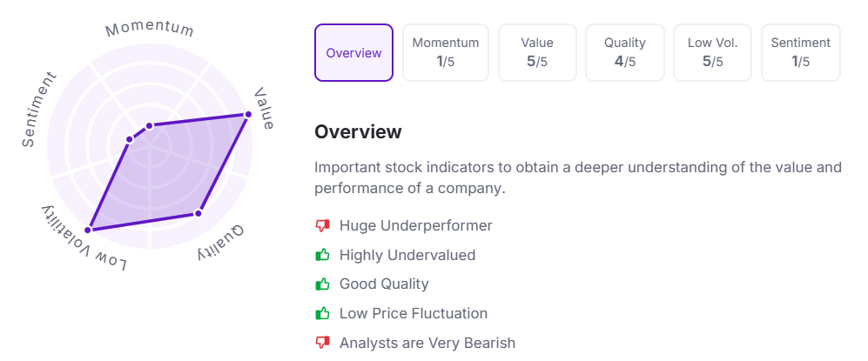Viewport: 868px width, 361px height.
Task: Click the thumbs-down icon beside Analysts are Very Bearish
Action: click(x=323, y=344)
